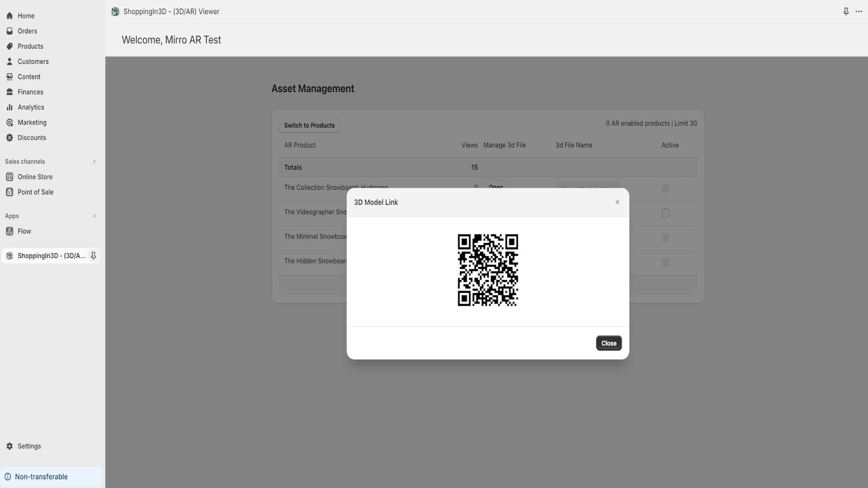The height and width of the screenshot is (488, 868).
Task: Go to Orders in sidebar
Action: (27, 31)
